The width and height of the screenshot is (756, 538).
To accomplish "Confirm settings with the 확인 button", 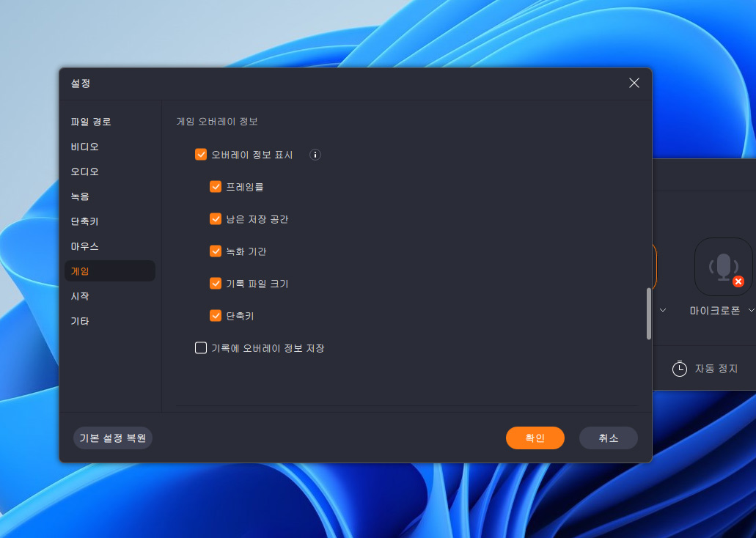I will pyautogui.click(x=535, y=438).
